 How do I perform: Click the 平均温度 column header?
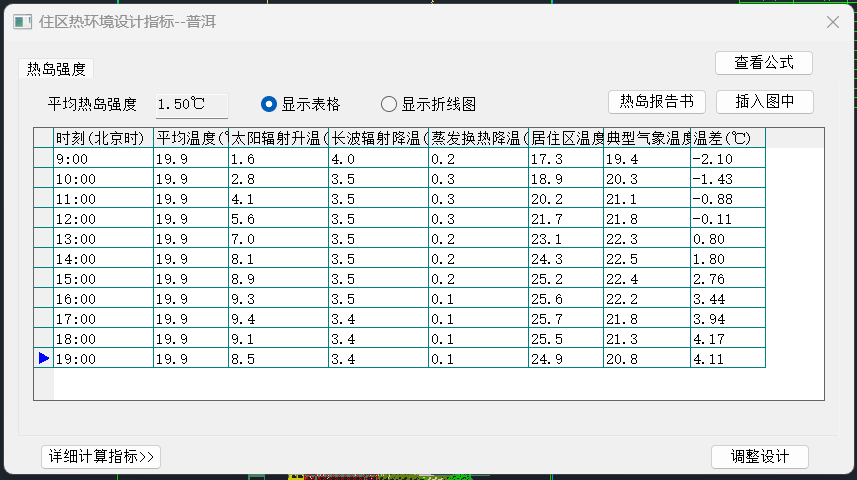(191, 138)
